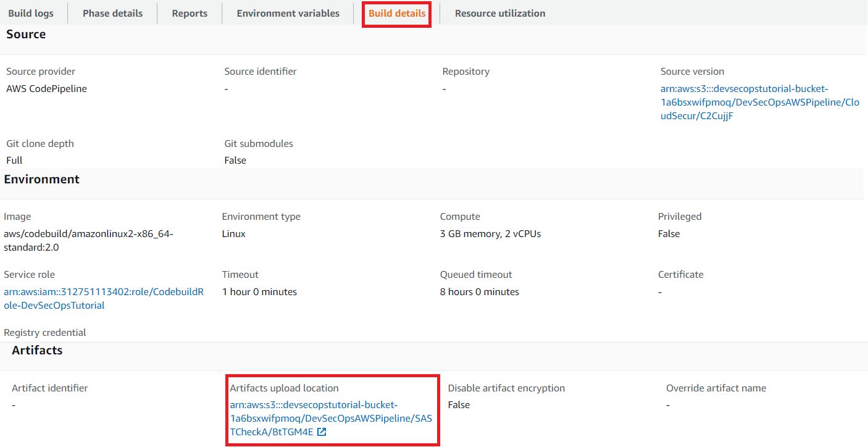Click the Git clone depth Full value
Screen dimensions: 868x447
point(14,161)
